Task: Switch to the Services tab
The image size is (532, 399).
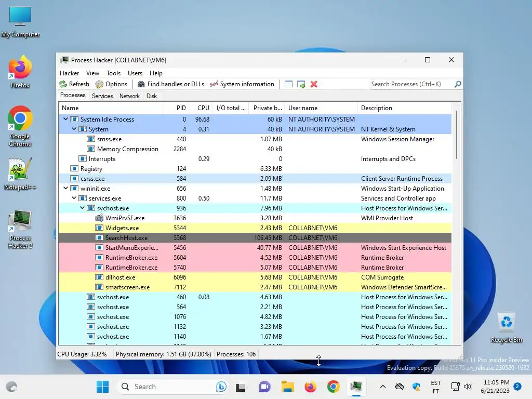Action: 102,96
